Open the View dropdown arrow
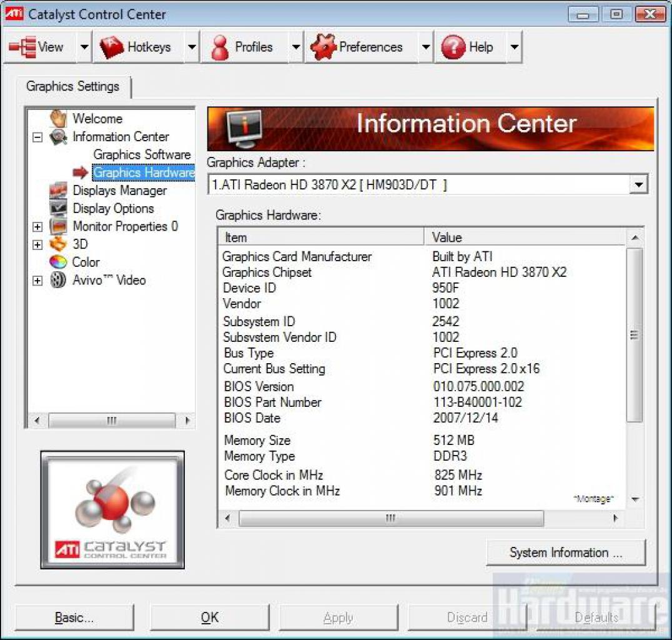 tap(84, 47)
